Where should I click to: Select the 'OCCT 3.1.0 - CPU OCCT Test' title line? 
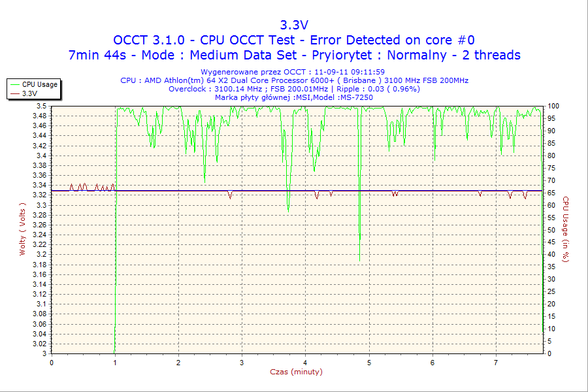[x=294, y=40]
